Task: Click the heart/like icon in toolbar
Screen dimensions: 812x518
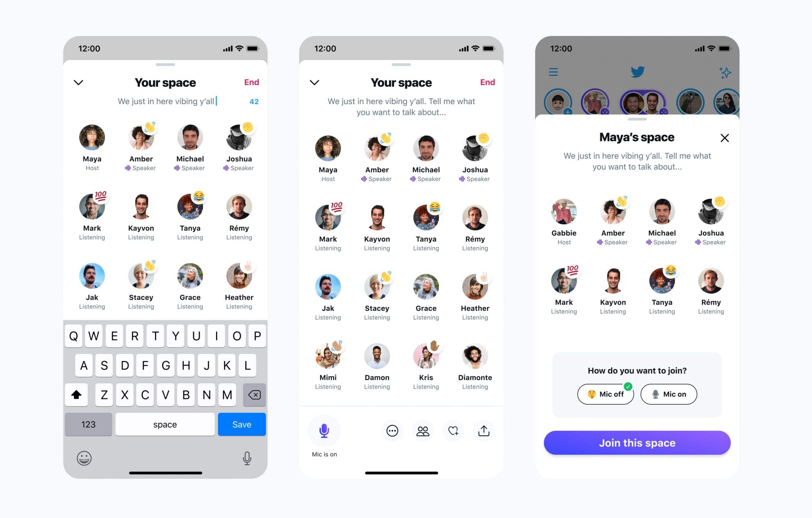Action: click(x=453, y=430)
